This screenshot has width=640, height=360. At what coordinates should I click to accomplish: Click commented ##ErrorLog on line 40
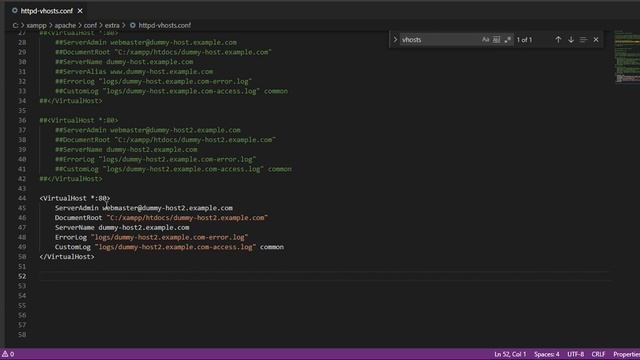(x=75, y=159)
